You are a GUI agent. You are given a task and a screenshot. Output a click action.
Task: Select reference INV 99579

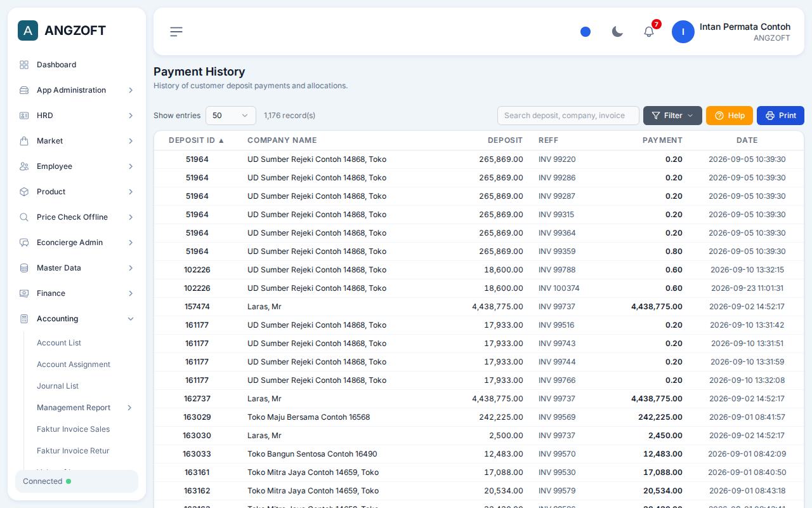557,491
